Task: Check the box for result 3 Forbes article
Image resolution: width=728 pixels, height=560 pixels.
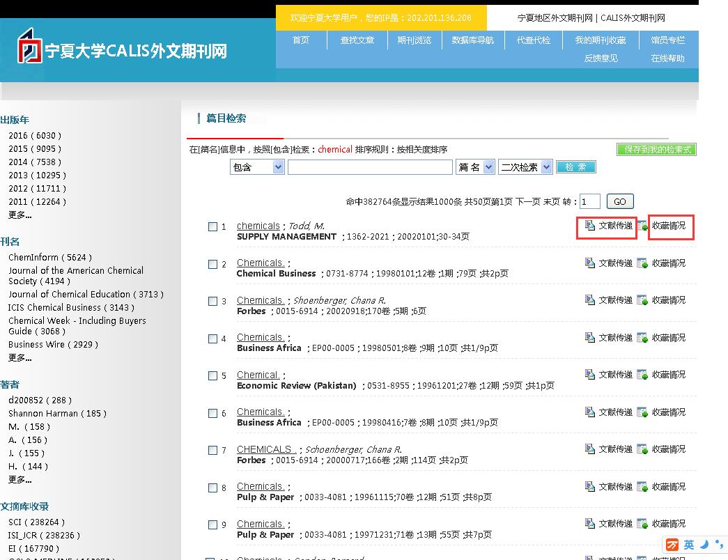Action: pyautogui.click(x=212, y=301)
